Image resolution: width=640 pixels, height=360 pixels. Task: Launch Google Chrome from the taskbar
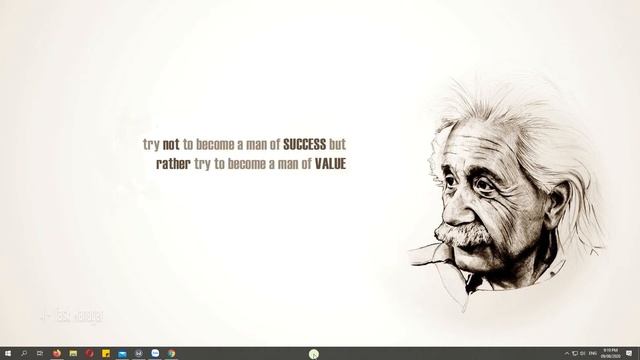coord(171,353)
